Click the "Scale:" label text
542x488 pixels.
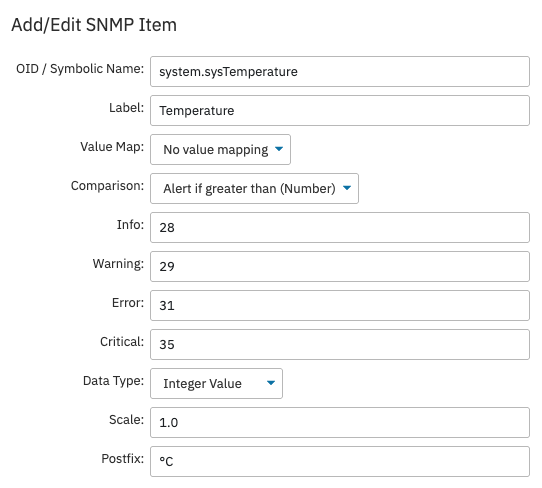coord(127,420)
